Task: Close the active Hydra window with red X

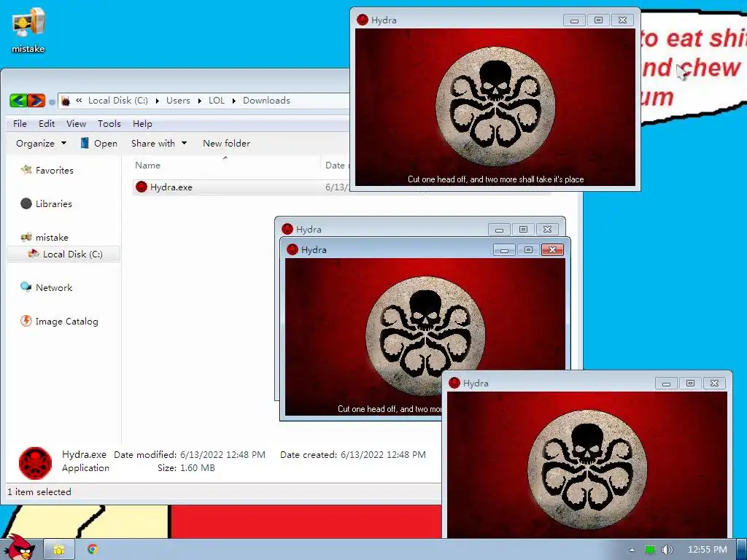Action: click(x=553, y=250)
